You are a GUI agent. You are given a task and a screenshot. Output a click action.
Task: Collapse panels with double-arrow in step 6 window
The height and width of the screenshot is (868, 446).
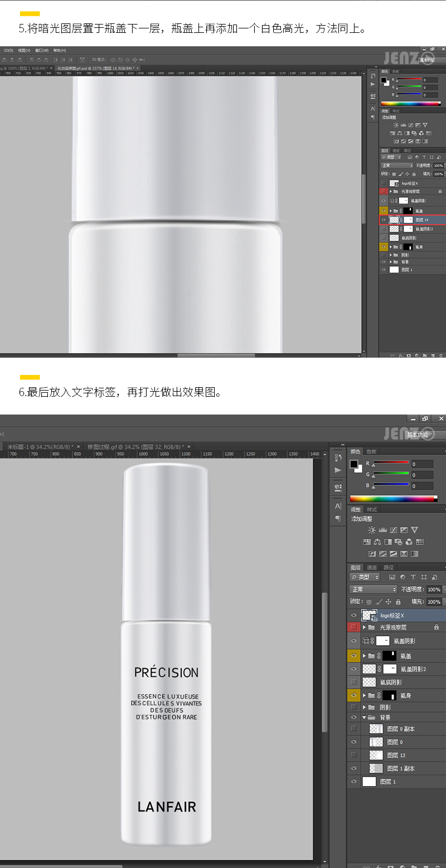pos(342,445)
